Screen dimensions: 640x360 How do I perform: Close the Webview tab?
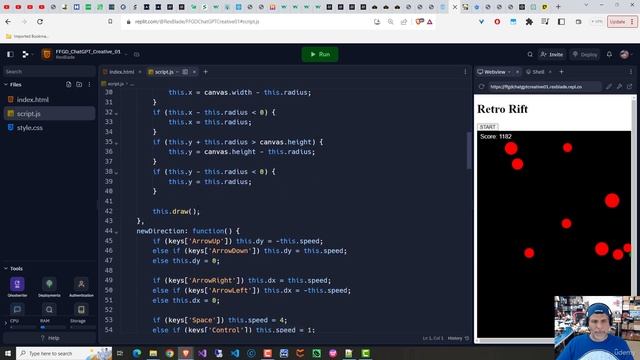point(518,72)
